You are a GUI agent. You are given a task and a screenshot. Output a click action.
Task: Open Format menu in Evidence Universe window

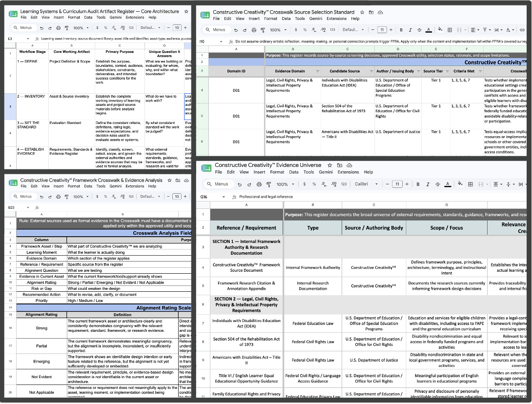click(277, 172)
